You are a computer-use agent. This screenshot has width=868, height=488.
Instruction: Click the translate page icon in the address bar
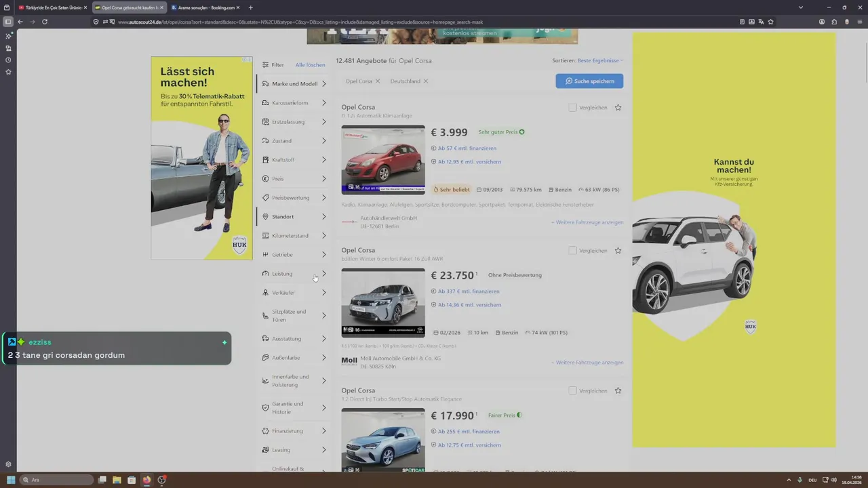click(762, 22)
